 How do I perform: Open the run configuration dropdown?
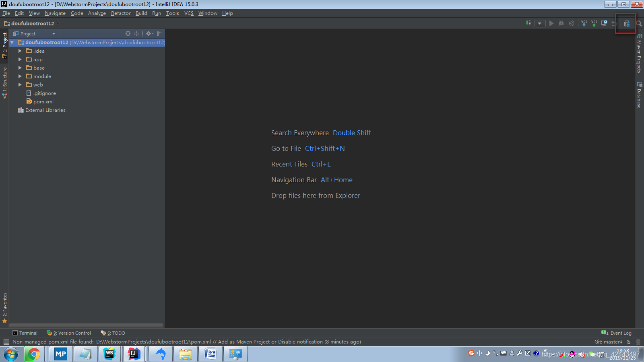tap(540, 23)
